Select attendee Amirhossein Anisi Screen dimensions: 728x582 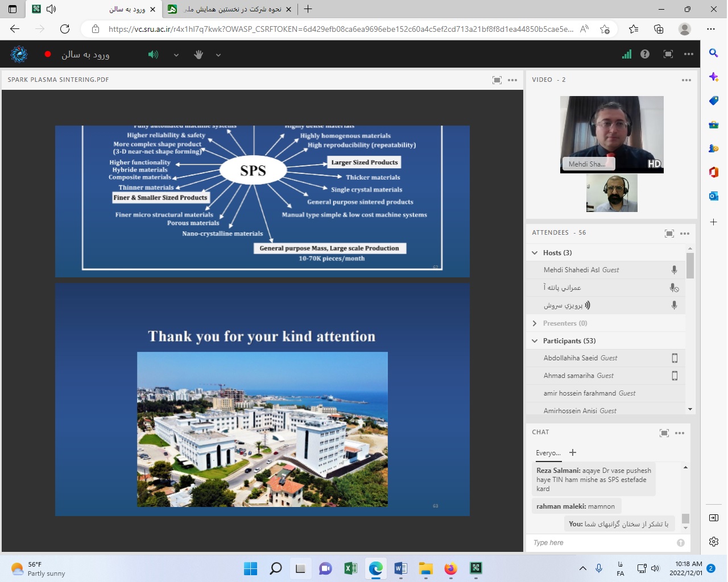click(x=606, y=409)
